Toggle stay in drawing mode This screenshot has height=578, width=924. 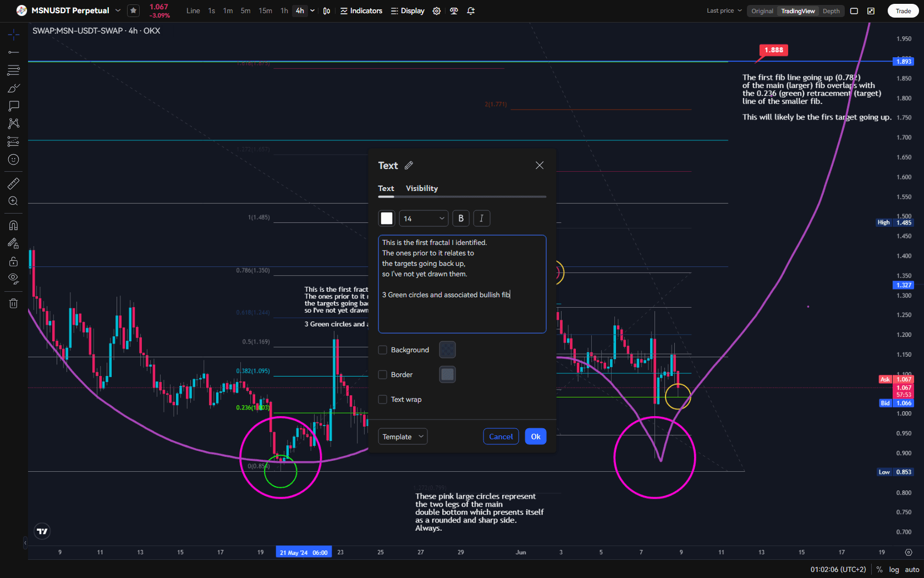(x=14, y=243)
